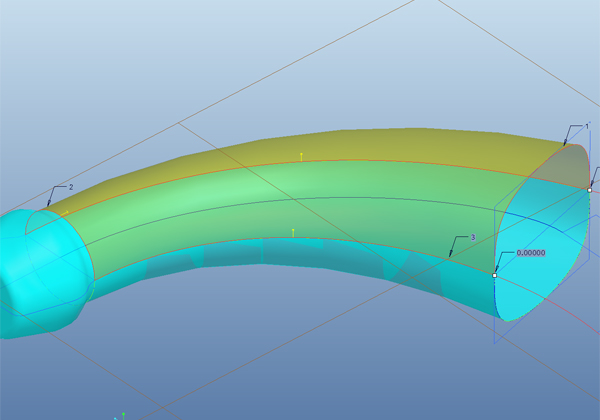Image resolution: width=600 pixels, height=420 pixels.
Task: Select the chain label numbered 2
Action: pyautogui.click(x=71, y=187)
